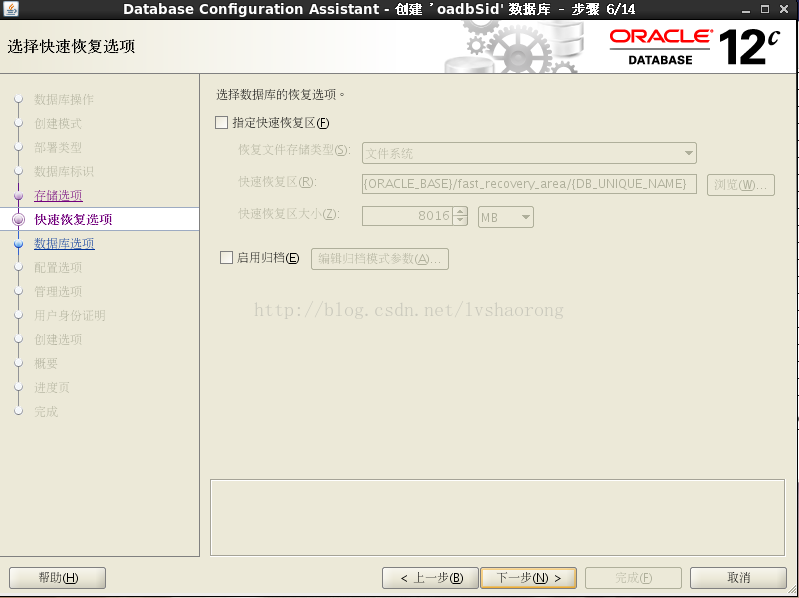
Task: Click 编辑归档模式参数 button
Action: [x=380, y=259]
